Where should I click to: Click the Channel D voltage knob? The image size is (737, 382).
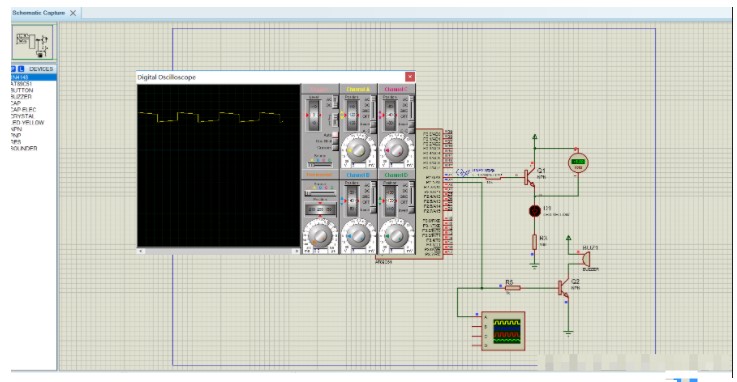click(396, 236)
